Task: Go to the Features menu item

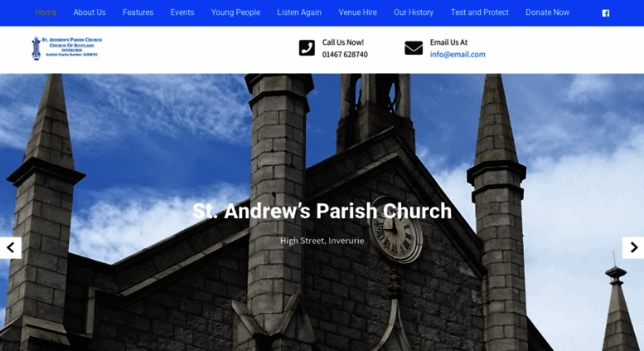Action: tap(138, 12)
